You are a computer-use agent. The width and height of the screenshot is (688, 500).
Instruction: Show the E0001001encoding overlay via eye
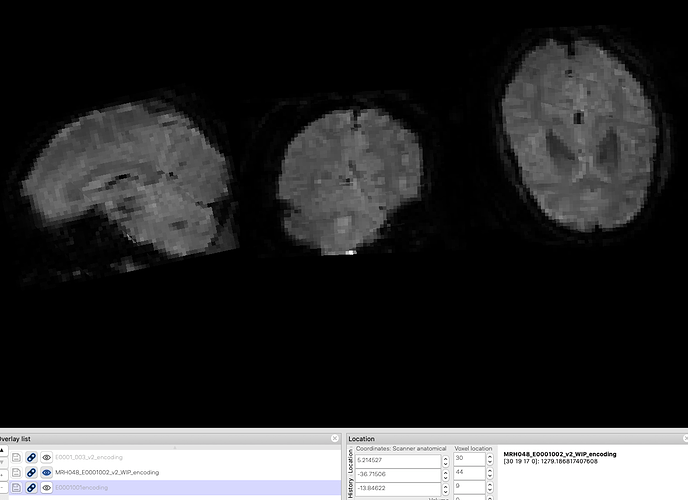[x=46, y=487]
